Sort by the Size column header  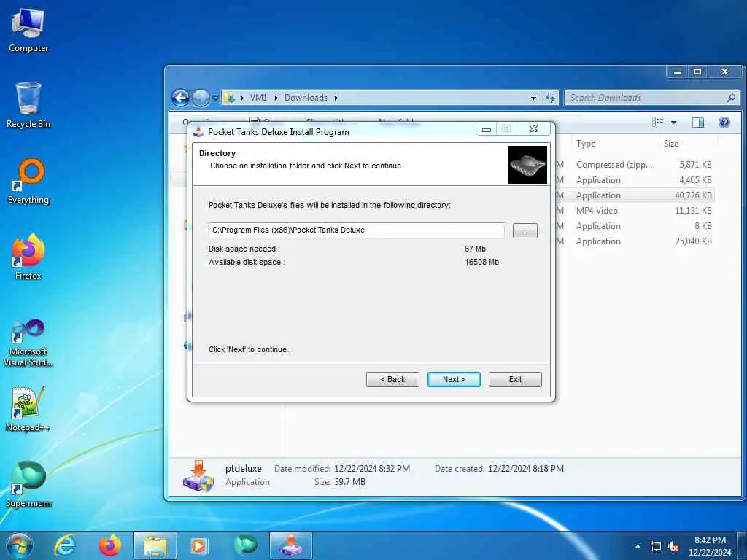point(671,144)
